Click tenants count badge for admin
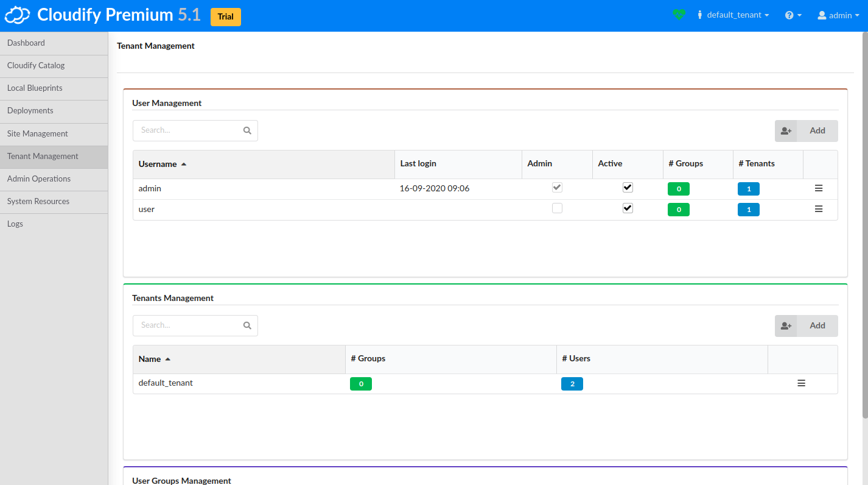The height and width of the screenshot is (485, 868). click(749, 189)
